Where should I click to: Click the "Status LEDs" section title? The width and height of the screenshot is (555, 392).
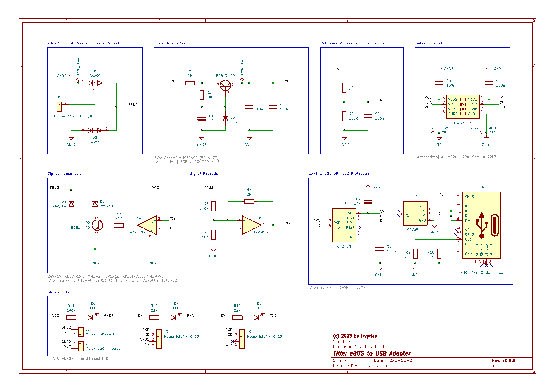point(58,292)
